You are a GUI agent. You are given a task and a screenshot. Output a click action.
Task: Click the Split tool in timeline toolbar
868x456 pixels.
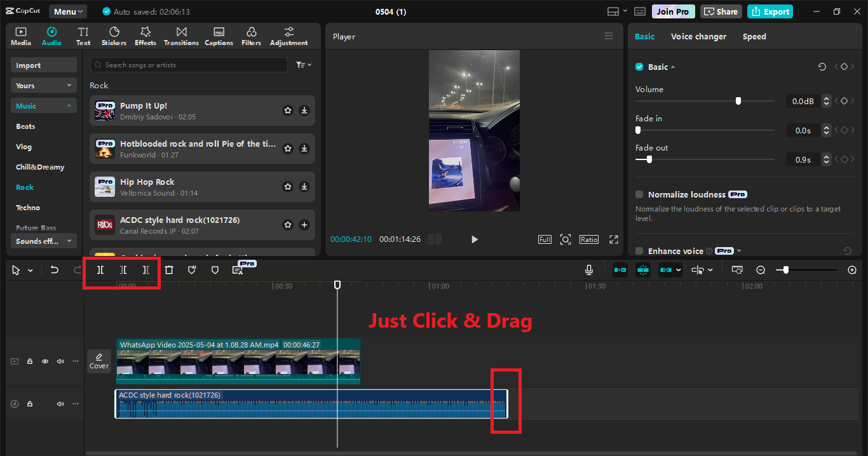pyautogui.click(x=100, y=270)
